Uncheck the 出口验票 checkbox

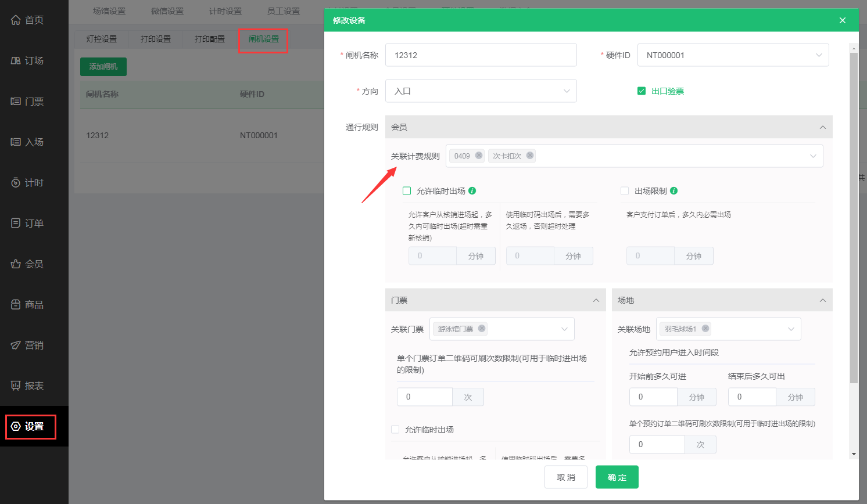pos(642,91)
